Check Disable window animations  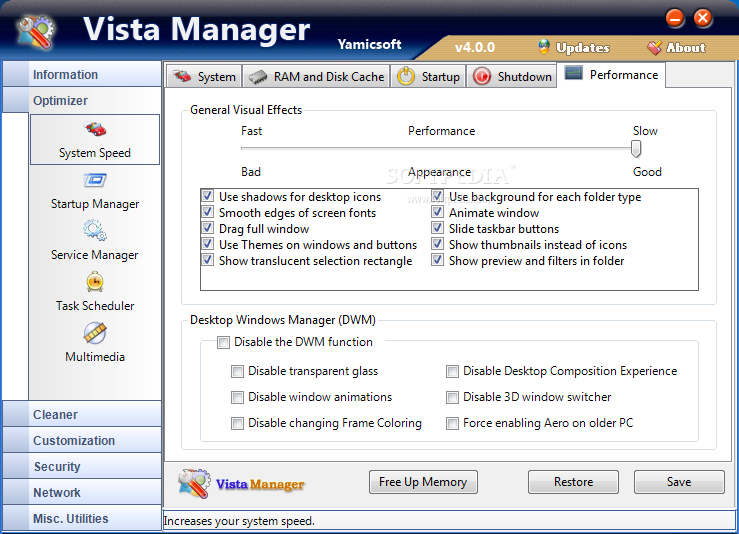238,397
